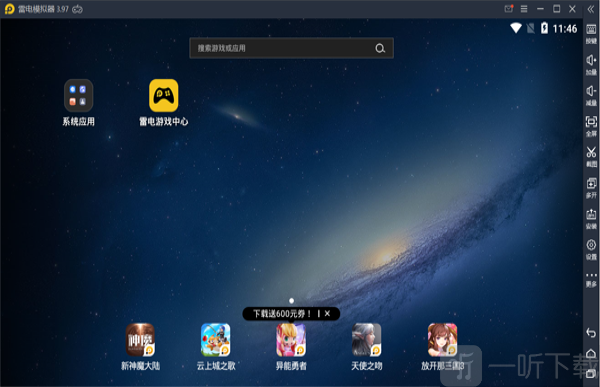The height and width of the screenshot is (387, 600).
Task: Decrease volume from sidebar
Action: pyautogui.click(x=591, y=95)
